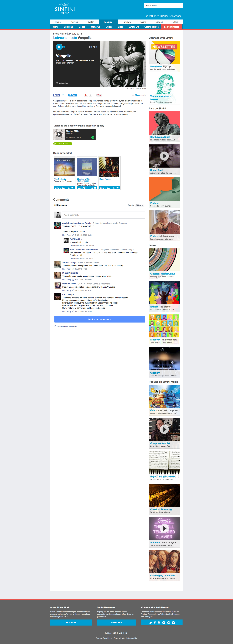Click the RSS Subscribe icon in player
This screenshot has height=644, width=233.
(57, 83)
